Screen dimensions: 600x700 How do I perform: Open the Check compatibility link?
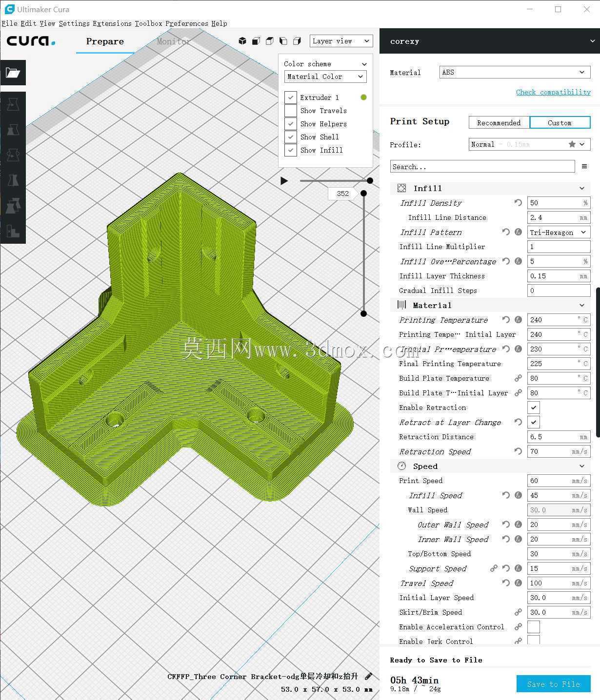(x=553, y=92)
